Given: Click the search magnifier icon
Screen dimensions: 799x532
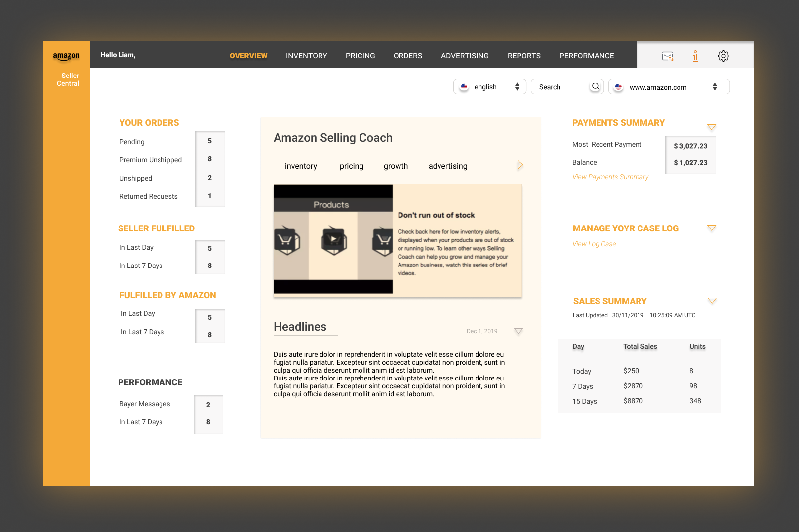Looking at the screenshot, I should point(596,86).
